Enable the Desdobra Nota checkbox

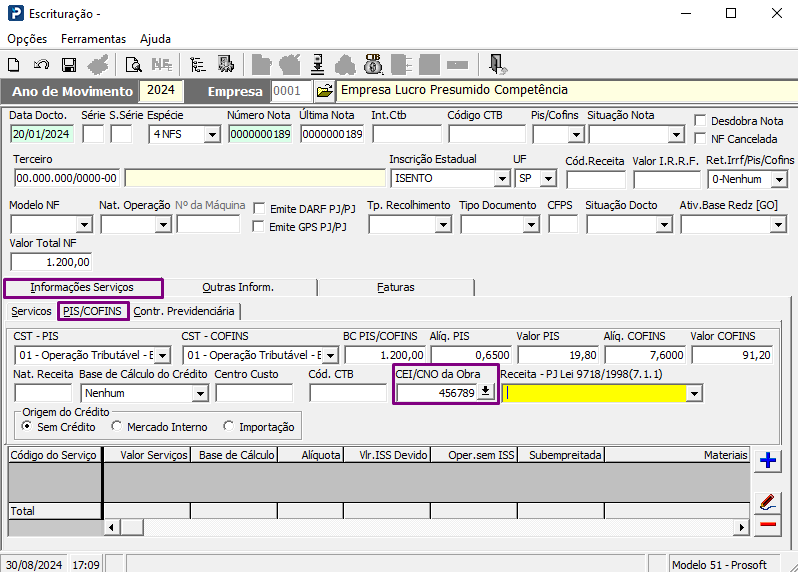click(x=700, y=121)
